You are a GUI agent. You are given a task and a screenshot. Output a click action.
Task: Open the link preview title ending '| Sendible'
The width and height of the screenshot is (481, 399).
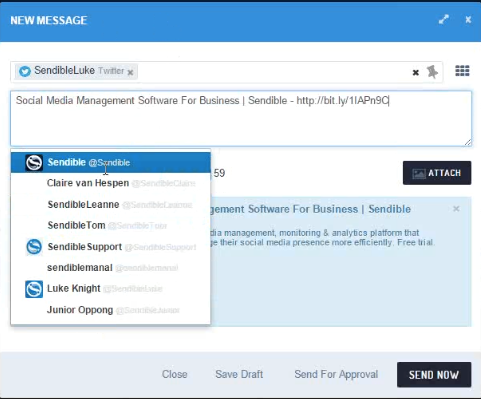(x=311, y=209)
